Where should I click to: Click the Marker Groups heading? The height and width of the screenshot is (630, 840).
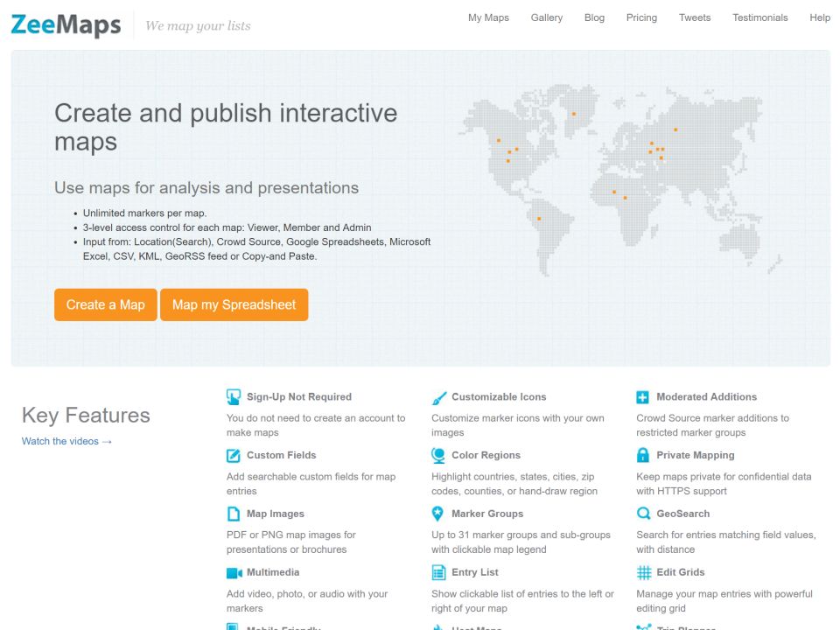coord(487,514)
